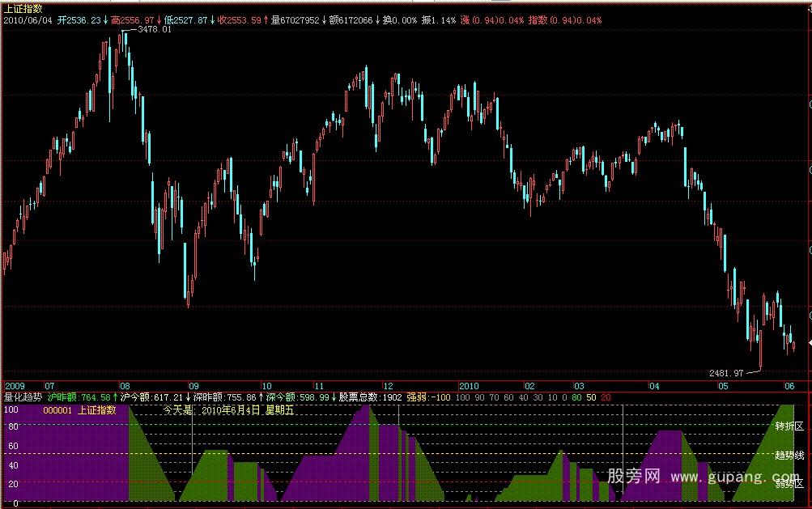Click the 000001 上证指数 code label
Image resolution: width=812 pixels, height=509 pixels.
(x=79, y=410)
